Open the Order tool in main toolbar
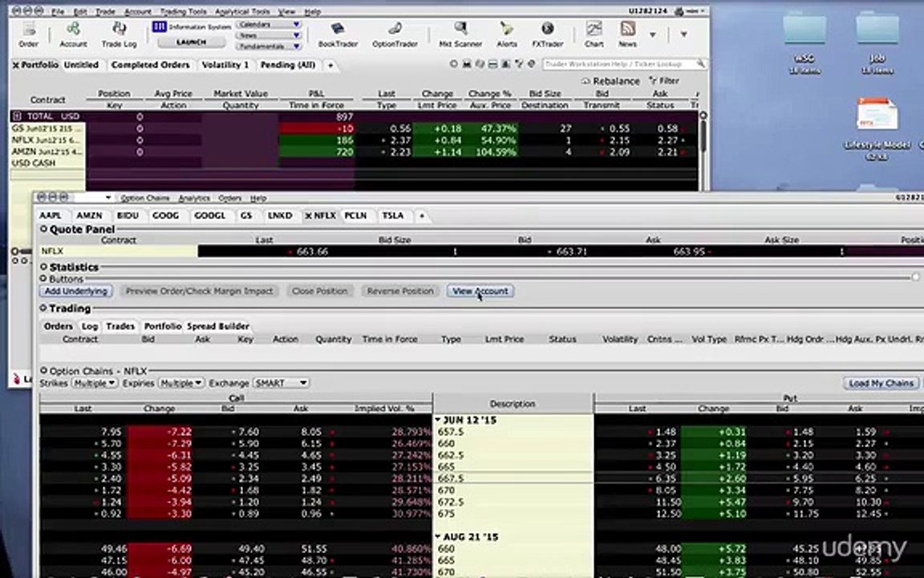The image size is (924, 578). (28, 35)
